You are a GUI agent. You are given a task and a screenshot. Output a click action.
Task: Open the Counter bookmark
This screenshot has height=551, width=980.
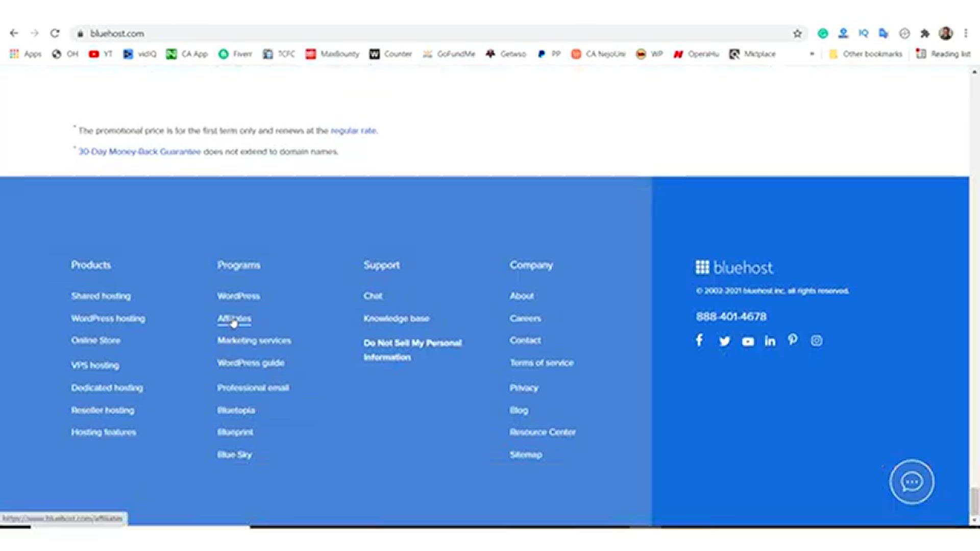click(x=391, y=54)
